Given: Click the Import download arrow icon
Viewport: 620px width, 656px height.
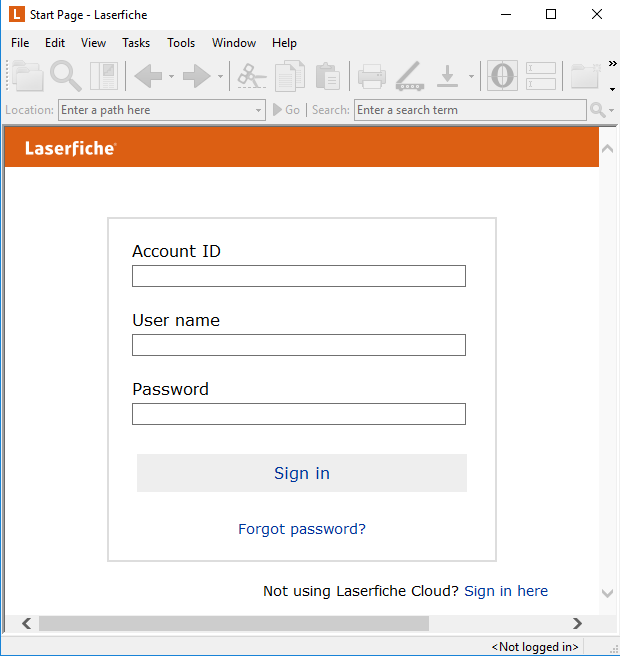Looking at the screenshot, I should (x=447, y=76).
